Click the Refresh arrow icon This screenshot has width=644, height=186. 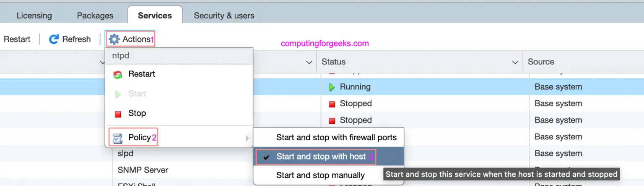(54, 39)
